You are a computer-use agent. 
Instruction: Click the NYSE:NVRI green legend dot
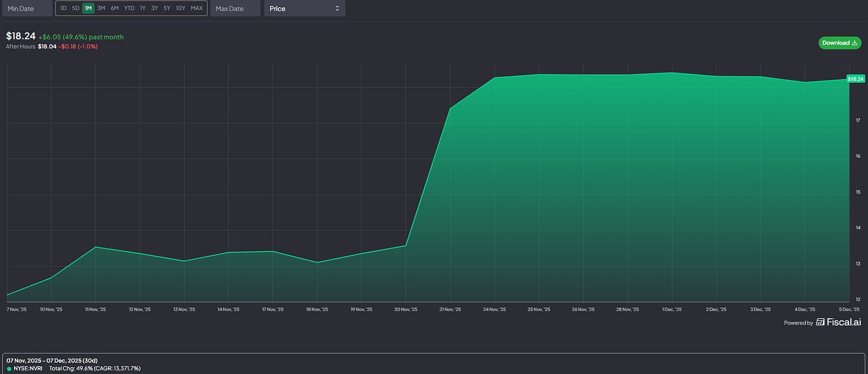(x=9, y=369)
